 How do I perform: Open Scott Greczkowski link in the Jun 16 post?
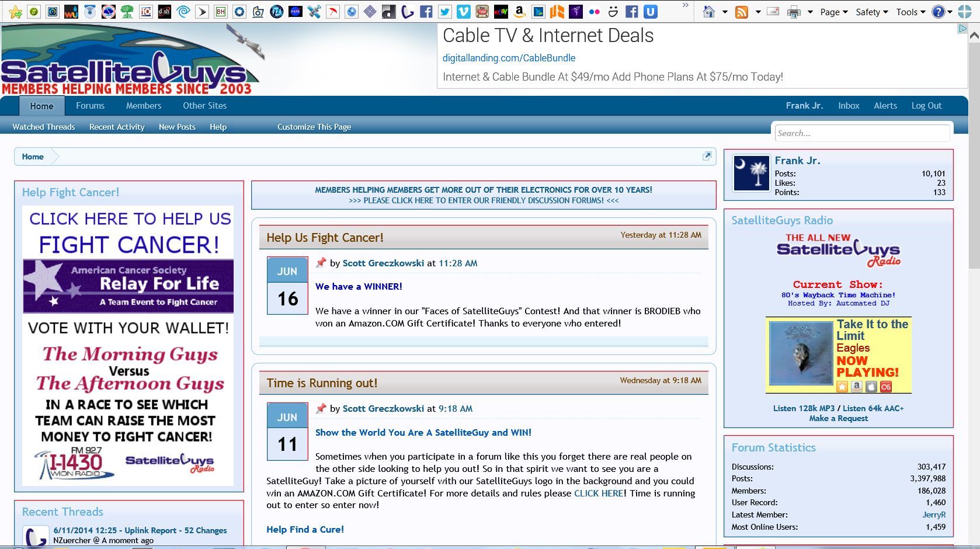[x=383, y=263]
